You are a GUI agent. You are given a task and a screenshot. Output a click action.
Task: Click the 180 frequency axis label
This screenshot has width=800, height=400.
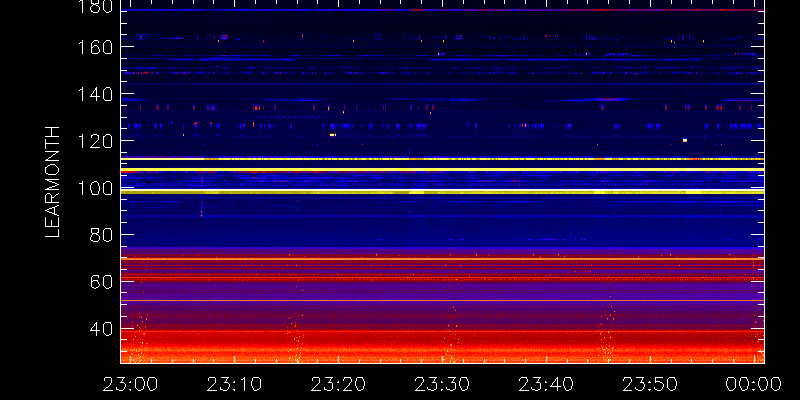pyautogui.click(x=94, y=7)
